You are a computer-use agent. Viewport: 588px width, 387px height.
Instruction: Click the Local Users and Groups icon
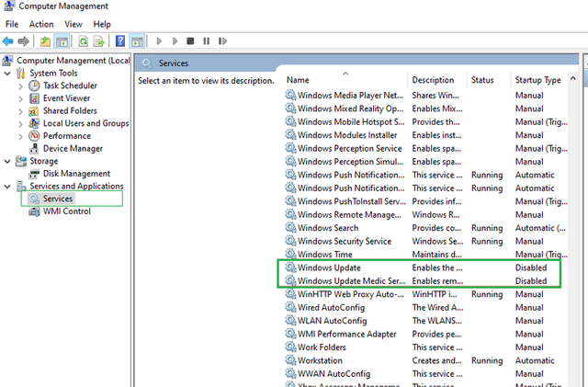[x=34, y=123]
